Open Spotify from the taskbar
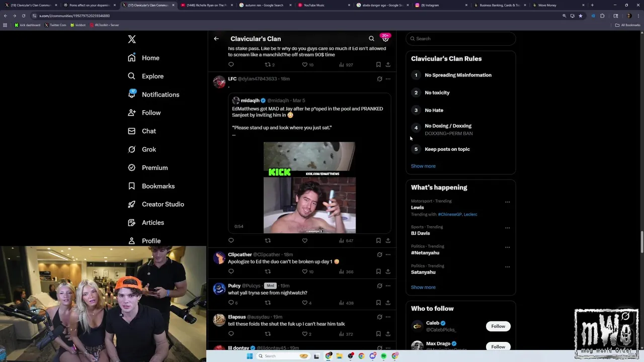 [383, 356]
